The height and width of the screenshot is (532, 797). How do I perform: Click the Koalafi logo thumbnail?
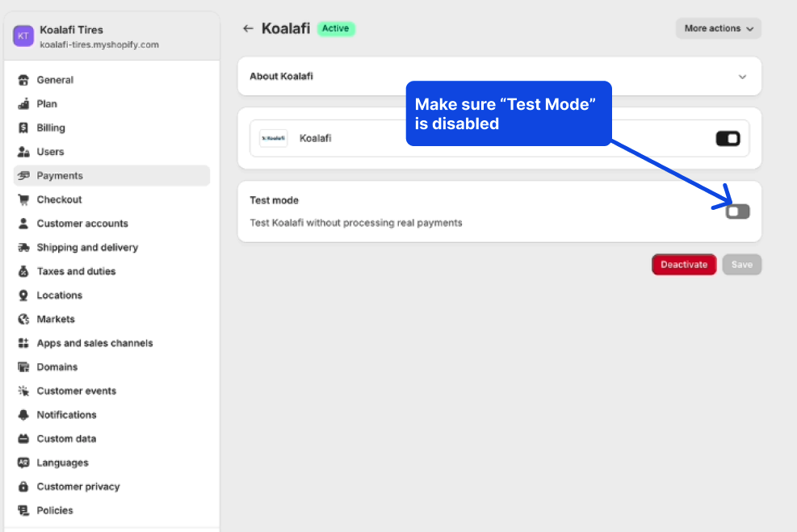(x=274, y=138)
